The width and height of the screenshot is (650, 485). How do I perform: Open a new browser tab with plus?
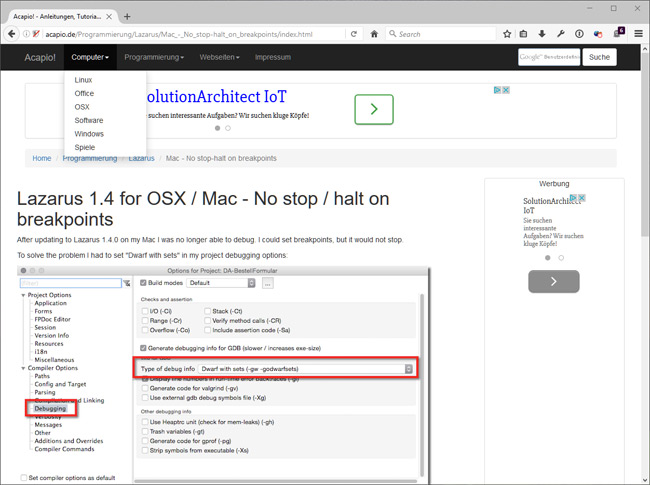[127, 17]
